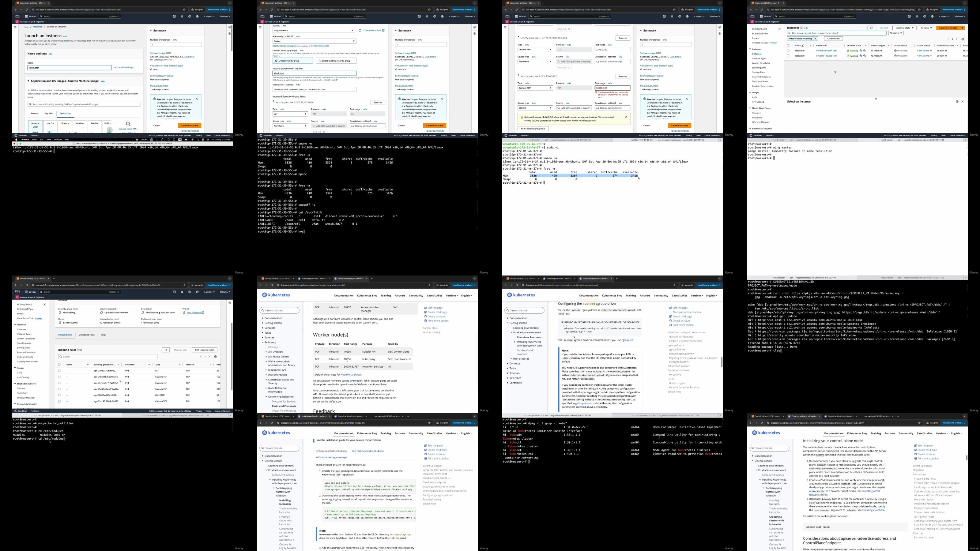Copy security group name k8sclustersg
980x551 pixels.
coord(60,313)
